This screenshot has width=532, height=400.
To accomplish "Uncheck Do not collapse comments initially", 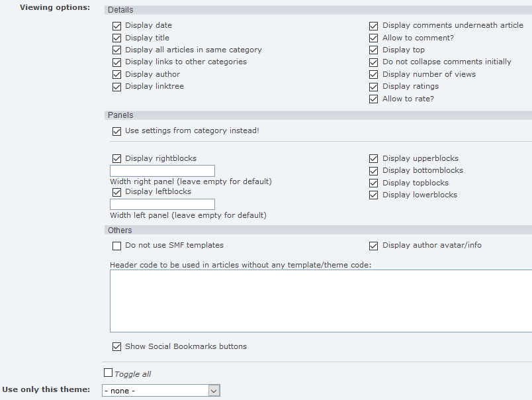I will point(374,62).
